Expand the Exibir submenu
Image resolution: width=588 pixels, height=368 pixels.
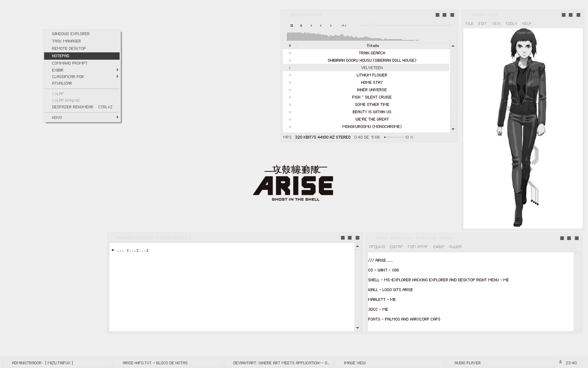point(82,70)
